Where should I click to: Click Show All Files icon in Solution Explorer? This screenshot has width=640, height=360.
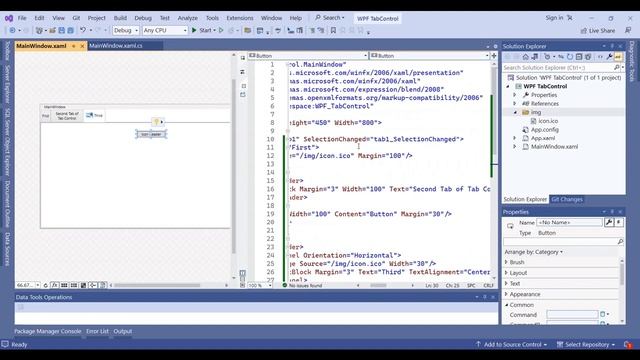588,57
